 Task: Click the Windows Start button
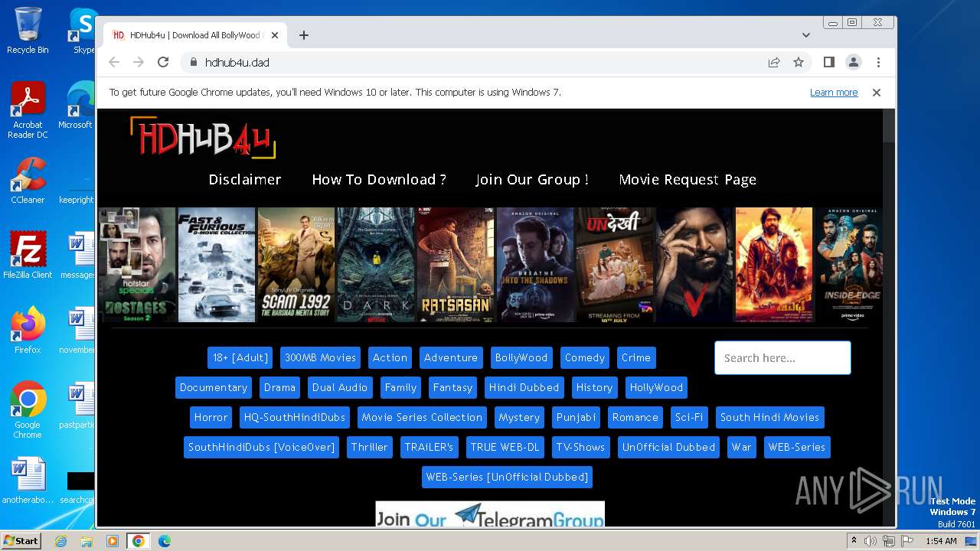coord(21,541)
